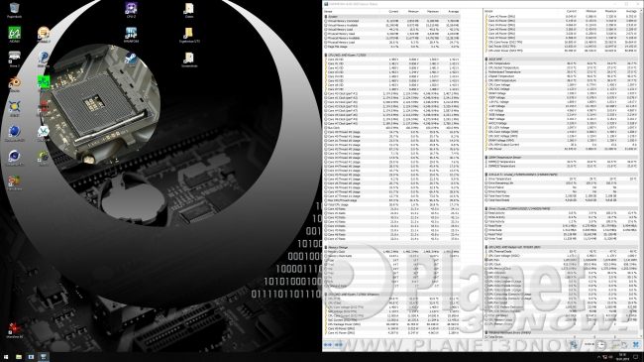Select the Motherboard Temperature row

[x=561, y=72]
